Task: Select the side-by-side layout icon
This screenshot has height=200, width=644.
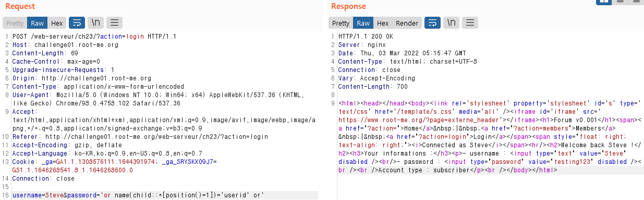Action: 603,2
